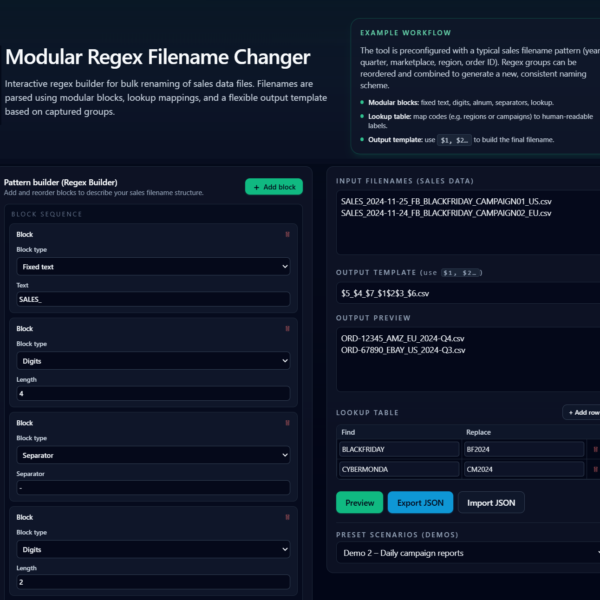
Task: Open Block type dropdown of the length-4 Digits block
Action: (154, 361)
